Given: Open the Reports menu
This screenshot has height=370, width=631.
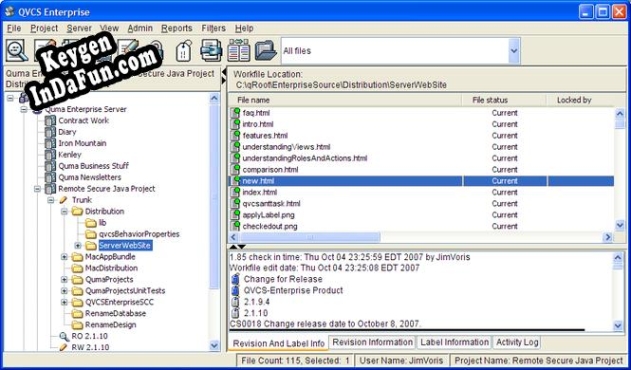Looking at the screenshot, I should [177, 28].
